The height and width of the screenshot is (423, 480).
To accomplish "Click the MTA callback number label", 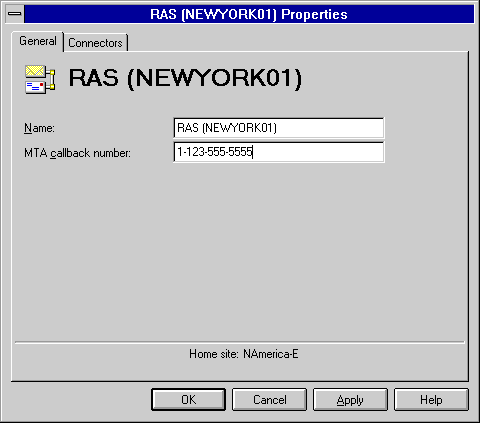I will pyautogui.click(x=77, y=153).
